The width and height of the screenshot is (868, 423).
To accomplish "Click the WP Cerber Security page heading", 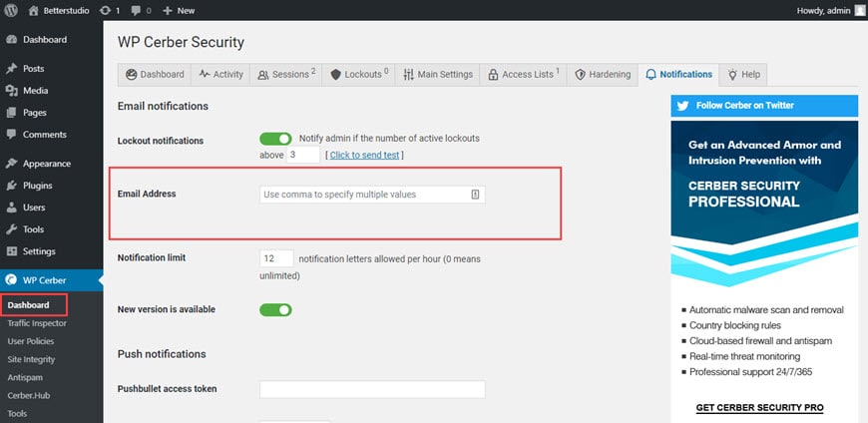I will pos(181,43).
